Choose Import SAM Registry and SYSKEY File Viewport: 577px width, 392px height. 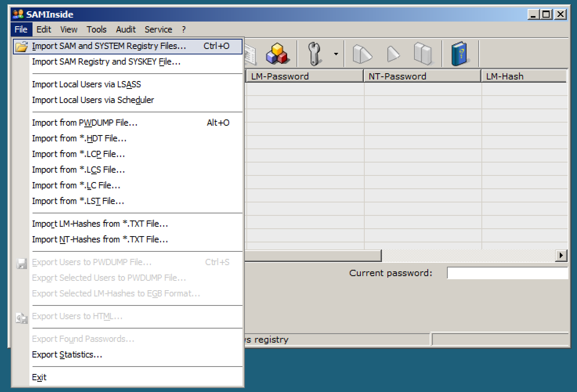click(128, 62)
